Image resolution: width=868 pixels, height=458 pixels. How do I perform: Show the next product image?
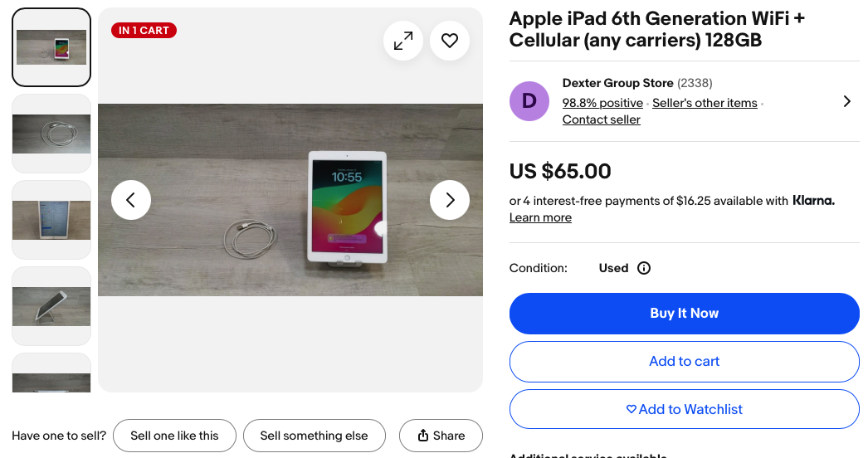pyautogui.click(x=450, y=200)
